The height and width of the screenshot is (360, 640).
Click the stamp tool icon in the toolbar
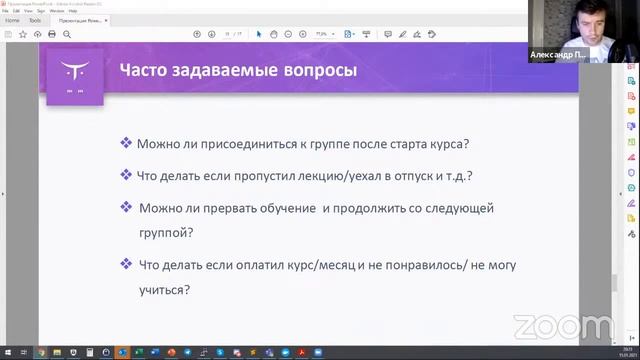click(432, 34)
